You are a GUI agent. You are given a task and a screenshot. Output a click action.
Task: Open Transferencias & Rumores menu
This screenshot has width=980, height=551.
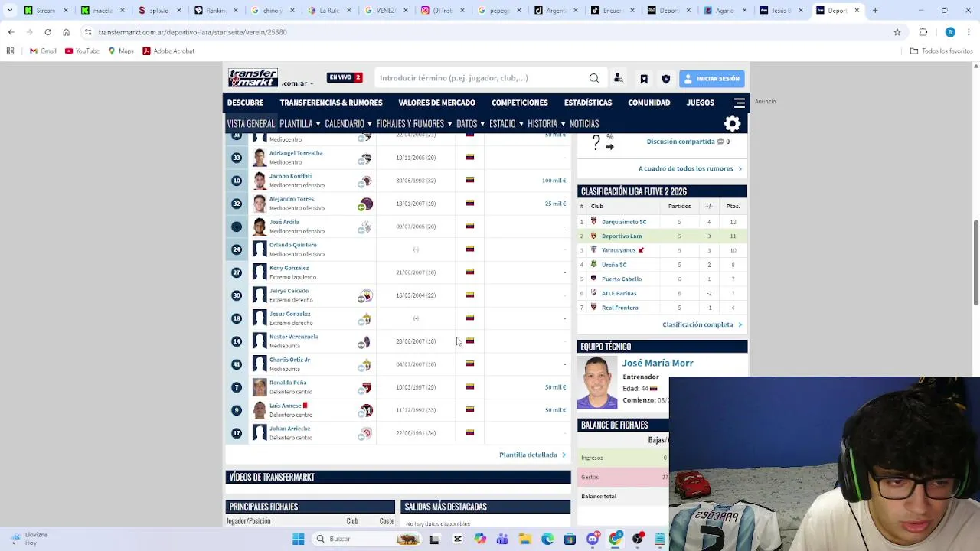coord(331,103)
